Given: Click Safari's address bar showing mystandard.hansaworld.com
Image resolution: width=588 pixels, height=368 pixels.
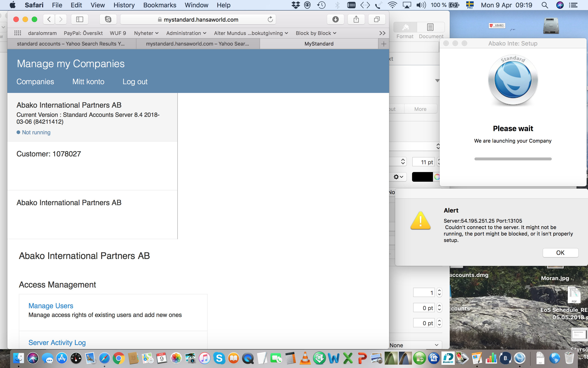Looking at the screenshot, I should (x=198, y=20).
